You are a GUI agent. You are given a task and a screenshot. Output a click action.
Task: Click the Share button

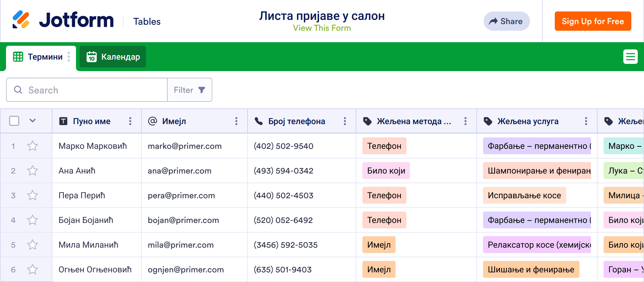[x=507, y=21]
